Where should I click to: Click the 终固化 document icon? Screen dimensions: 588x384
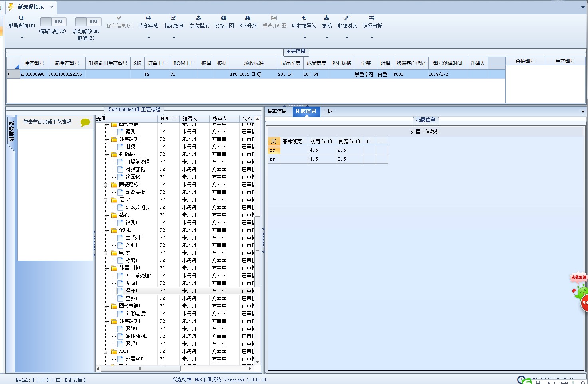[x=120, y=177]
